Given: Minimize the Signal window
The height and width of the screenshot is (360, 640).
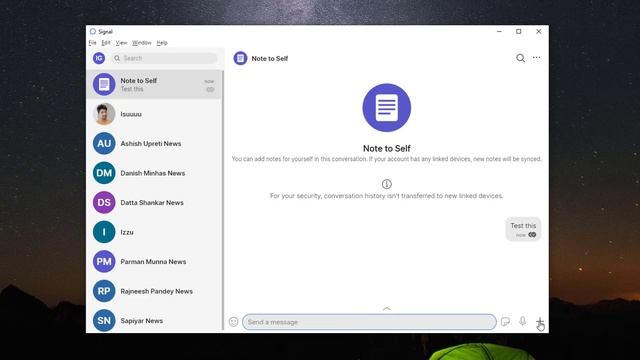Looking at the screenshot, I should coord(499,31).
